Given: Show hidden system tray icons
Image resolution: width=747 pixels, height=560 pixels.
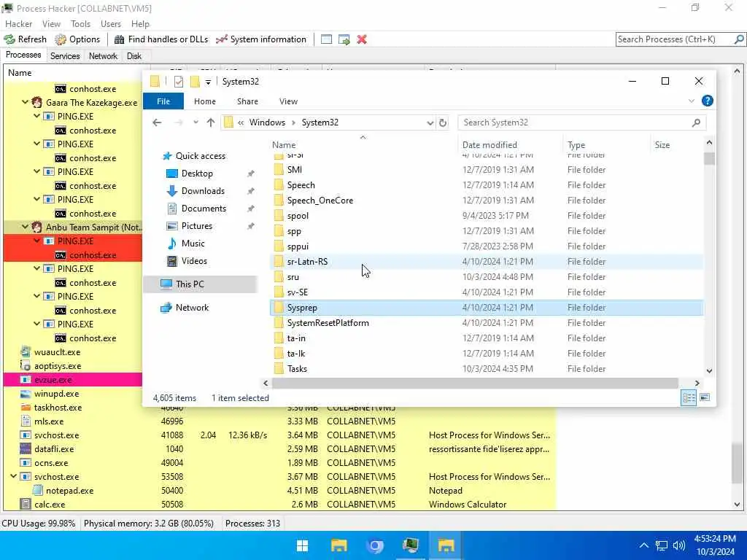Looking at the screenshot, I should pos(643,545).
